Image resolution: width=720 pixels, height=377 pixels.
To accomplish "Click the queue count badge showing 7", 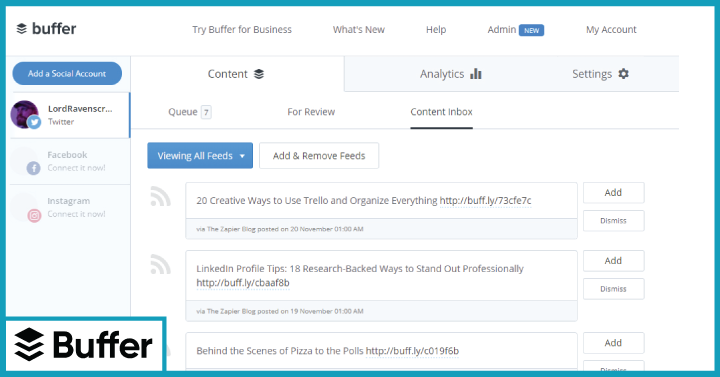I will (206, 112).
